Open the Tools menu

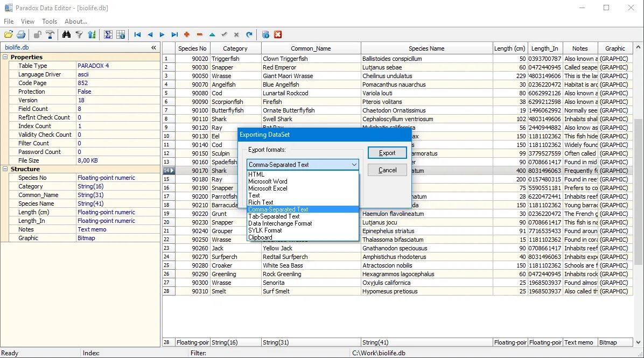(x=50, y=21)
